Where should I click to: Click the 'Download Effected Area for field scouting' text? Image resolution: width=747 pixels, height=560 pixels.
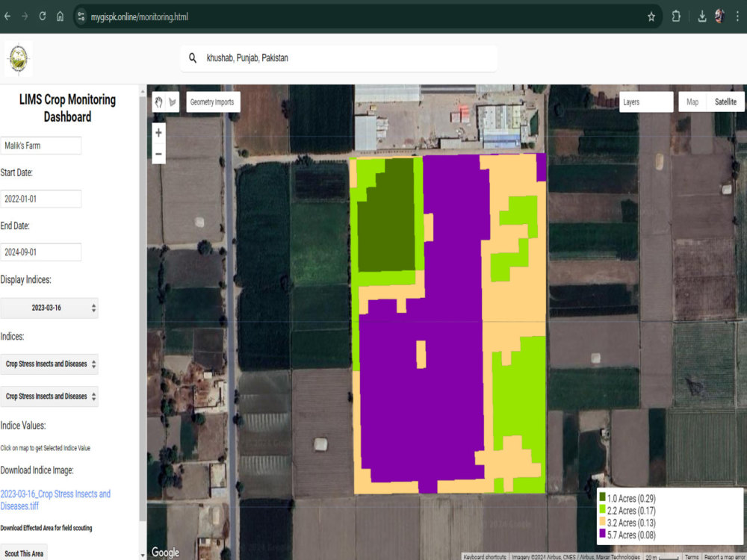coord(46,528)
